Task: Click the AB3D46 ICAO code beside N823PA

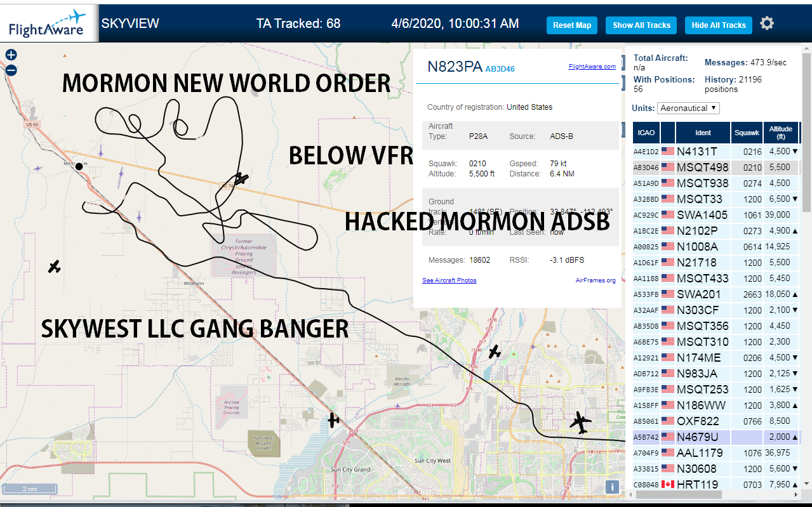Action: (x=500, y=69)
